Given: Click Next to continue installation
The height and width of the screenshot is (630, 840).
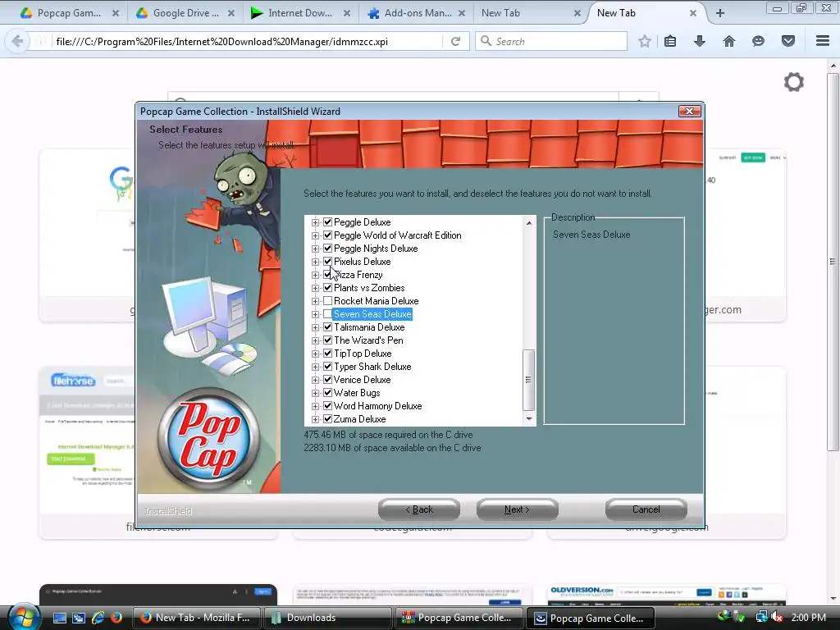Looking at the screenshot, I should [517, 509].
